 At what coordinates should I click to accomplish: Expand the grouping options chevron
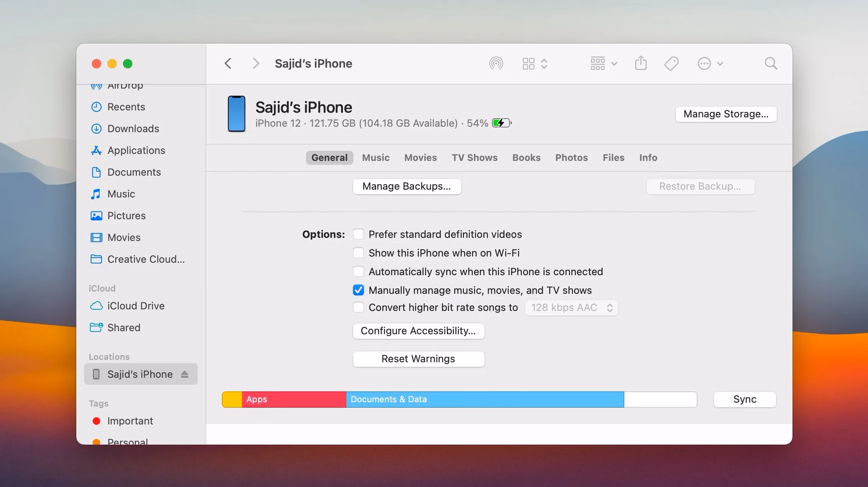click(x=613, y=63)
